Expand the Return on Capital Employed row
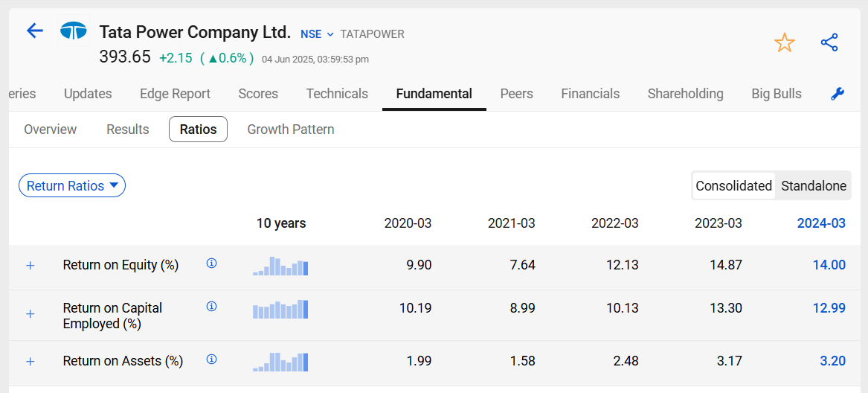The height and width of the screenshot is (393, 868). tap(30, 314)
